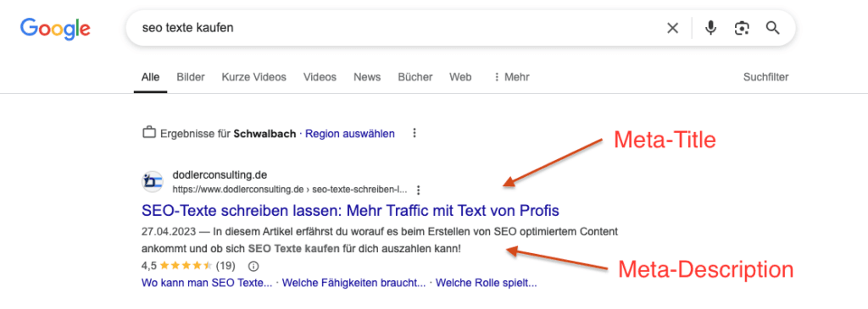The image size is (868, 309).
Task: Switch to the Bilder tab
Action: pyautogui.click(x=191, y=77)
